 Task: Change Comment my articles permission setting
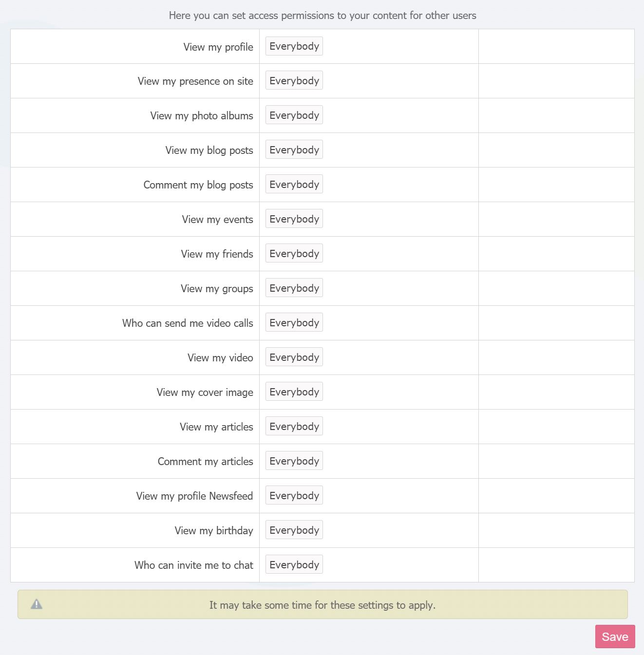tap(294, 461)
